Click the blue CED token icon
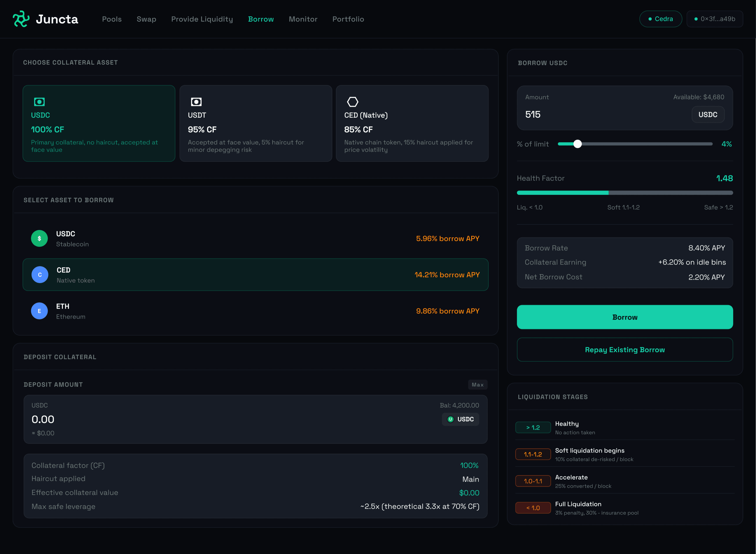 [x=40, y=275]
